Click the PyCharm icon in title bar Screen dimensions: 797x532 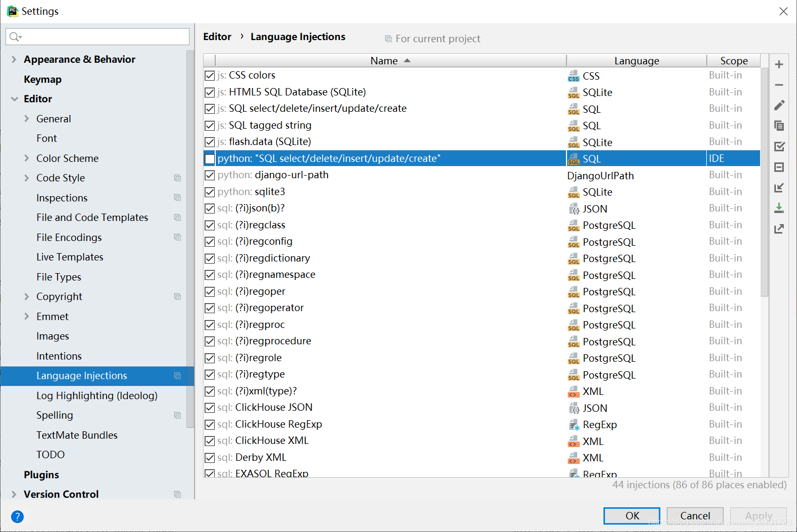tap(12, 11)
